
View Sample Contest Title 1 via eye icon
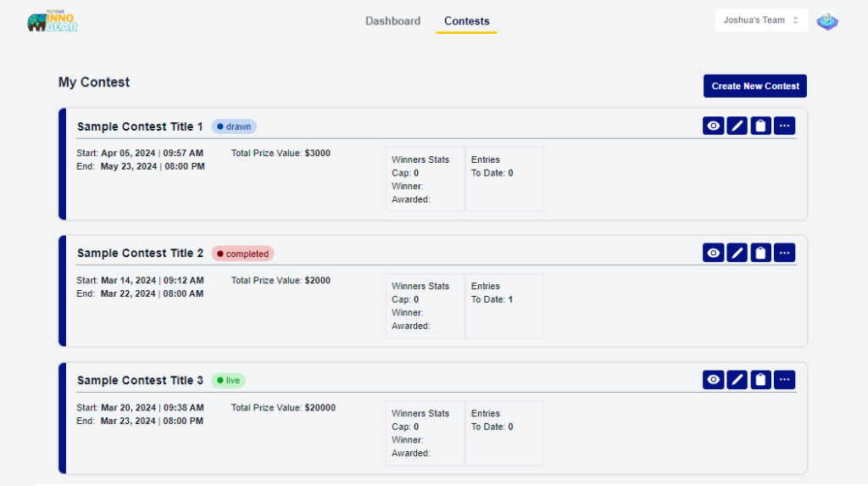click(713, 126)
